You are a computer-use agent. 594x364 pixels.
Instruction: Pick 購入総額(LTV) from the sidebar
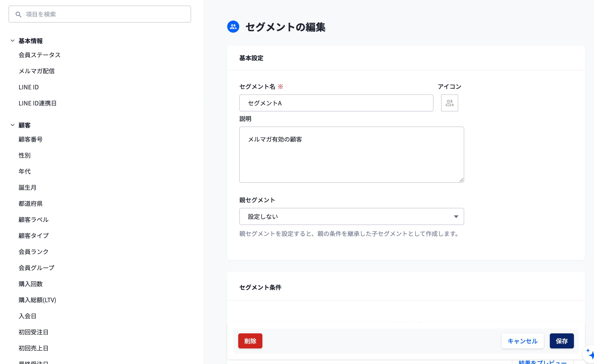37,300
